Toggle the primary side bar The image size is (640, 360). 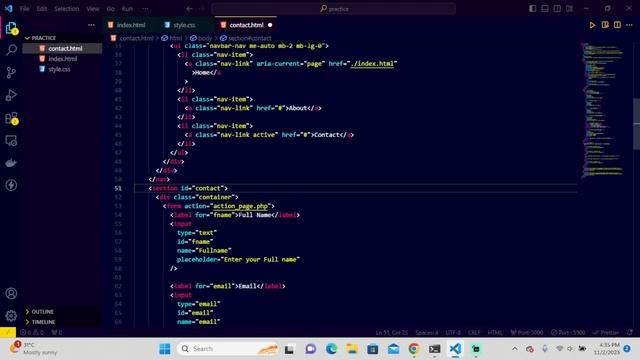click(x=532, y=9)
